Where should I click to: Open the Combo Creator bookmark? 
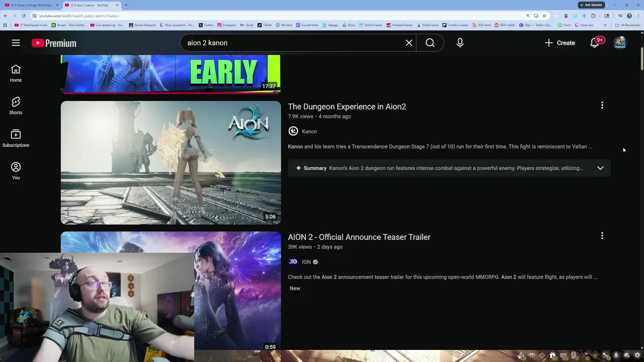coord(455,25)
